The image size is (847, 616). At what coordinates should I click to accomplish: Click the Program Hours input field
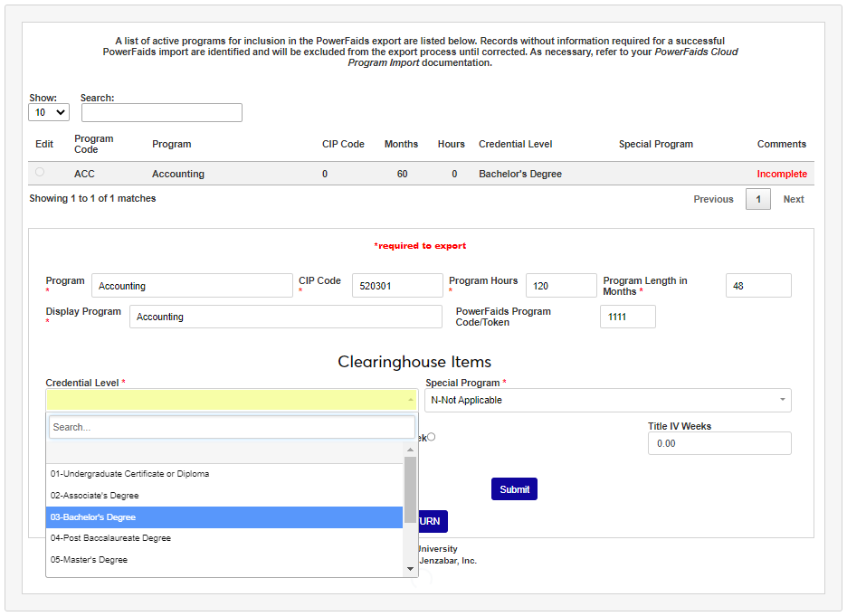point(560,286)
